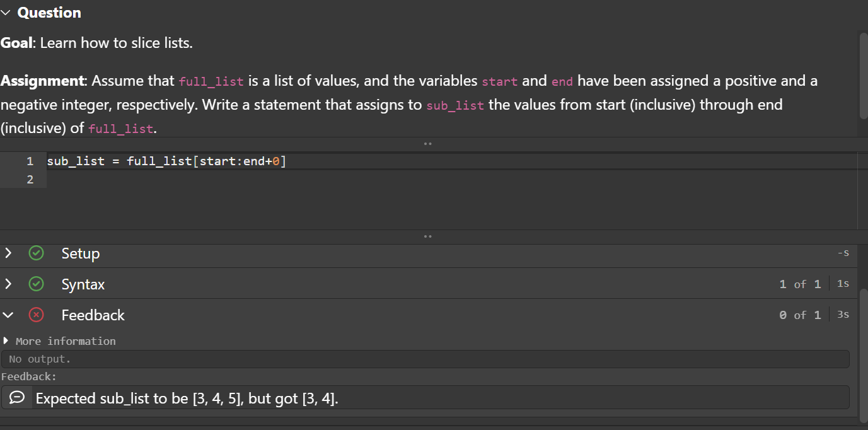Screen dimensions: 868x430
Task: Click the 0 of 1 score on Feedback row
Action: click(800, 315)
